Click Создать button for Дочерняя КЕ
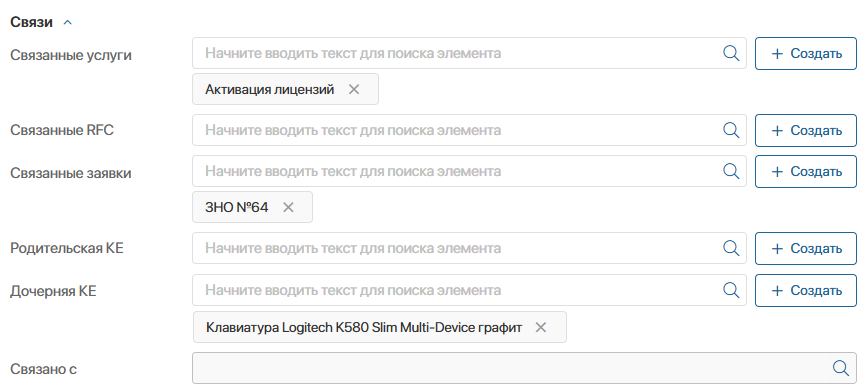The width and height of the screenshot is (866, 392). tap(806, 290)
